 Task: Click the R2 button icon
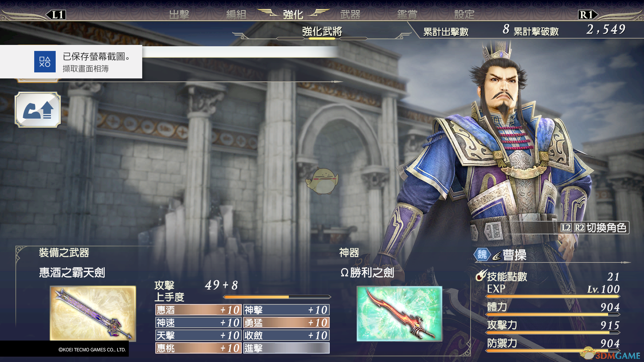pos(579,228)
